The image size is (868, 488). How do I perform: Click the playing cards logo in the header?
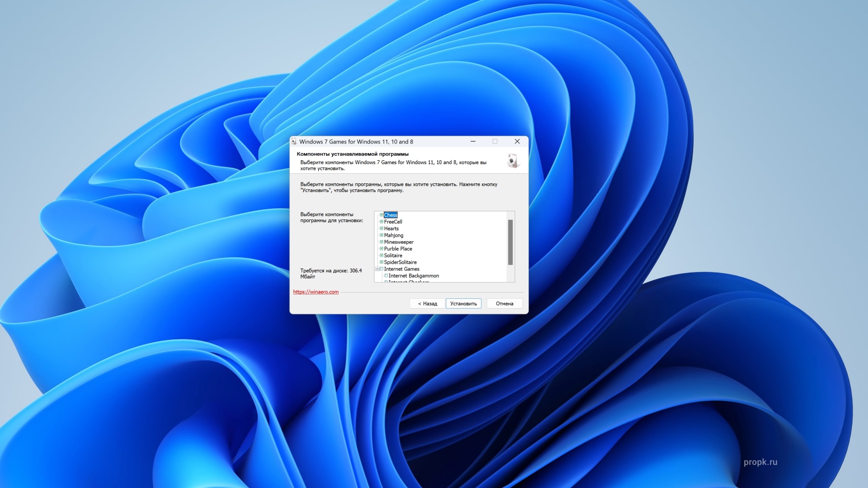tap(513, 161)
